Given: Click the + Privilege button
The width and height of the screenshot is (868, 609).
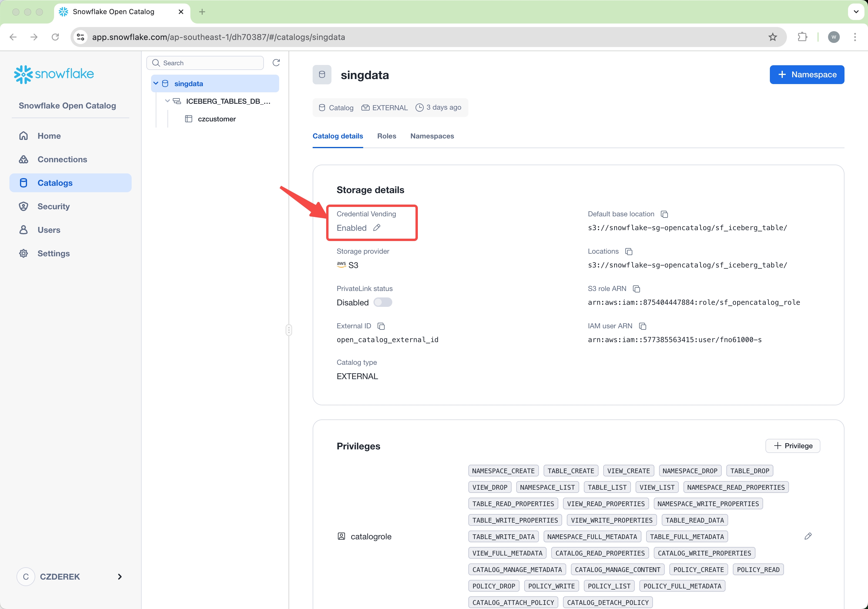Looking at the screenshot, I should (x=793, y=446).
